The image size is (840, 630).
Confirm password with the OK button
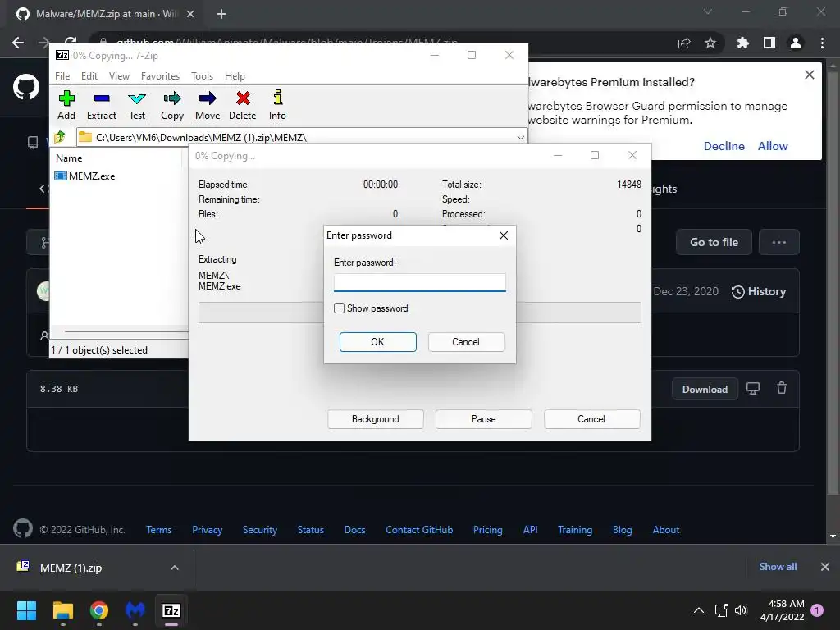coord(377,342)
